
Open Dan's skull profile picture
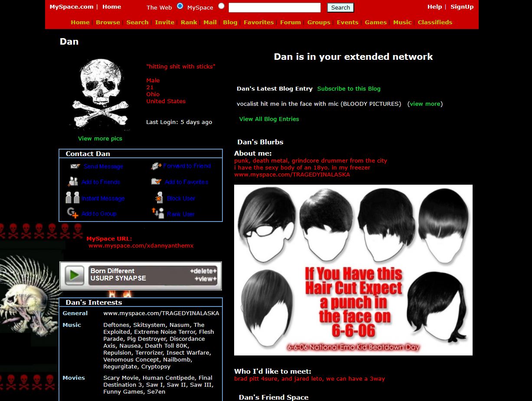100,95
